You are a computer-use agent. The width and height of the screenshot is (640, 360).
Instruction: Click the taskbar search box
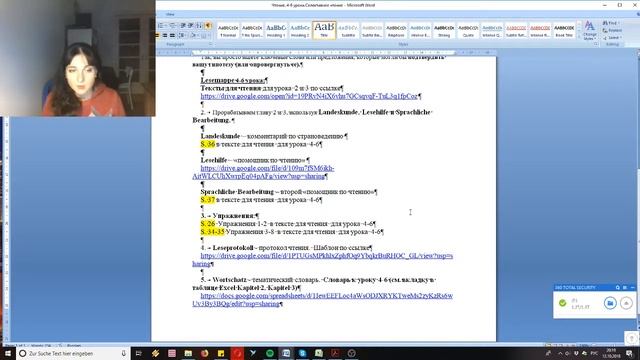(x=73, y=353)
